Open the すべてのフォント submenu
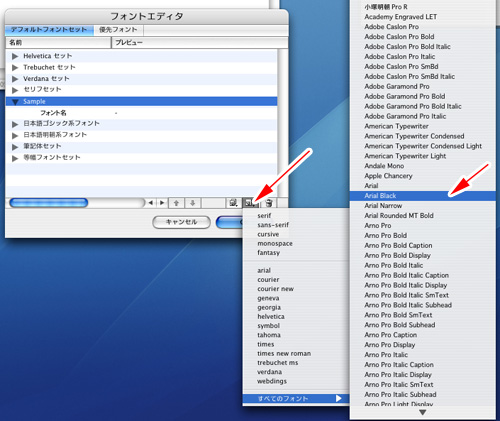 click(296, 399)
